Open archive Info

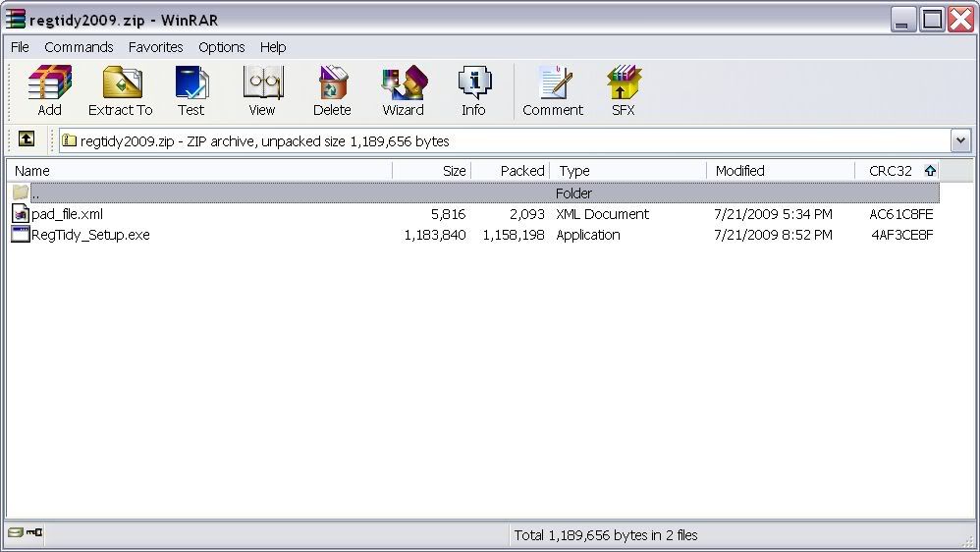(x=473, y=90)
